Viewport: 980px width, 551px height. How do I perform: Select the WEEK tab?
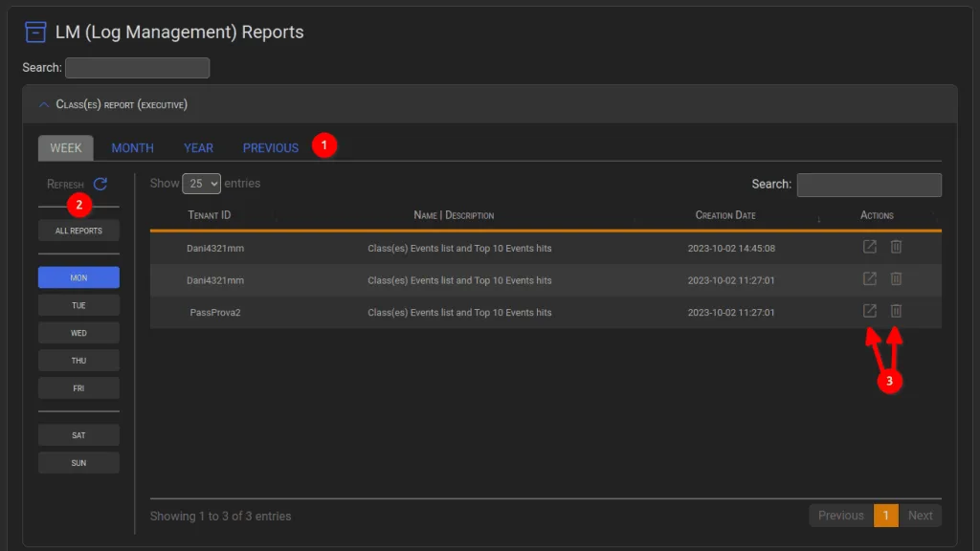(66, 148)
